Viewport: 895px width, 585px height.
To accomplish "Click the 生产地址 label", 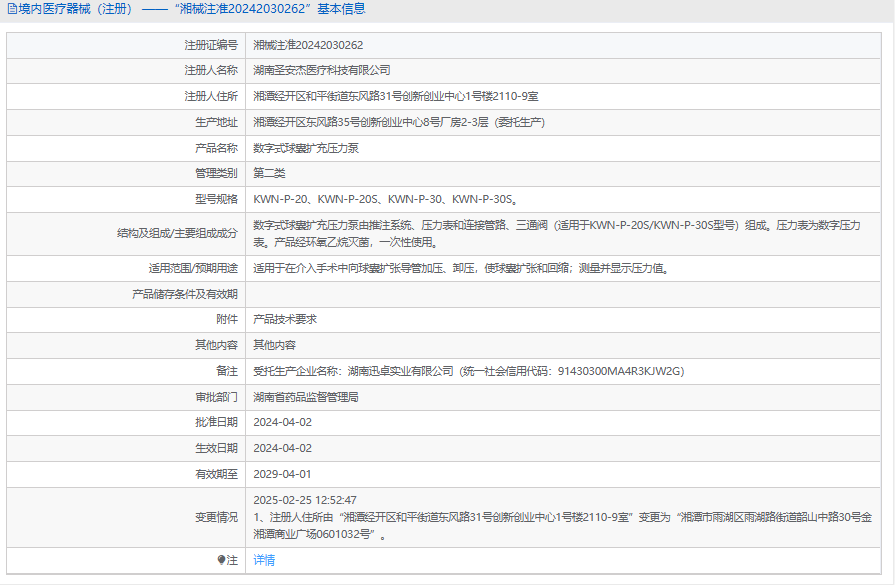I will coord(216,122).
